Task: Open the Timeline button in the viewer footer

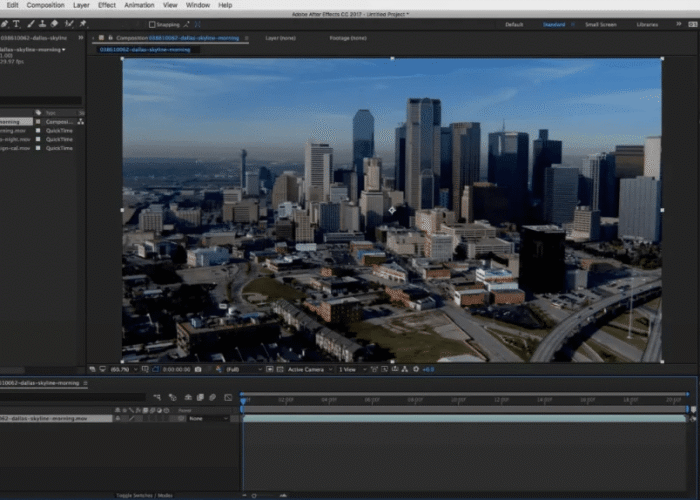Action: pyautogui.click(x=395, y=369)
